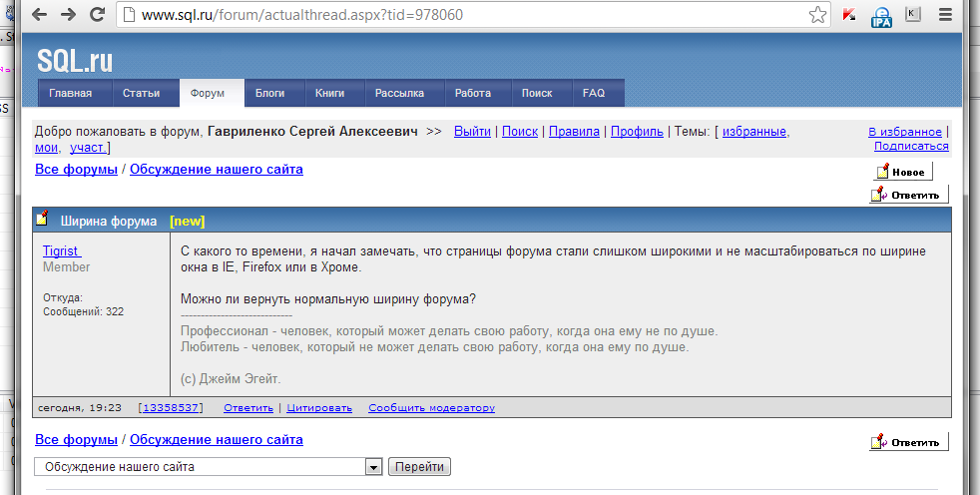Click the browser forward arrow
The image size is (980, 495).
pos(68,15)
